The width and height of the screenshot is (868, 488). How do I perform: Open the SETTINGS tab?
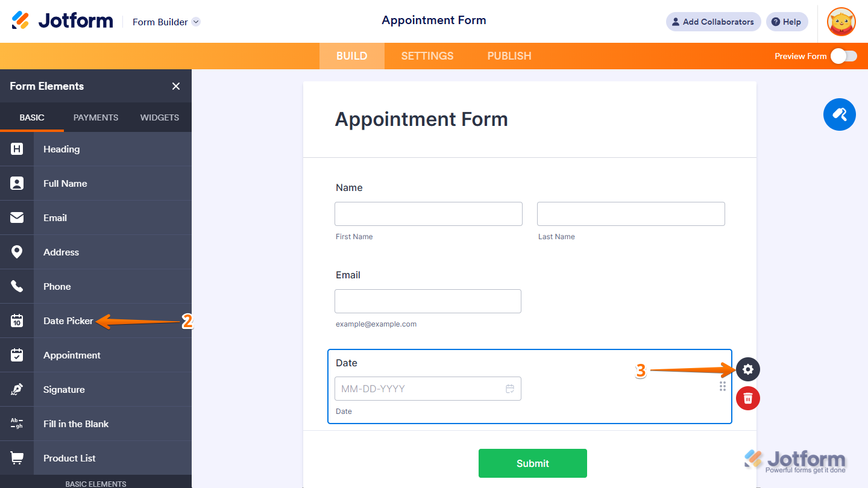click(427, 55)
